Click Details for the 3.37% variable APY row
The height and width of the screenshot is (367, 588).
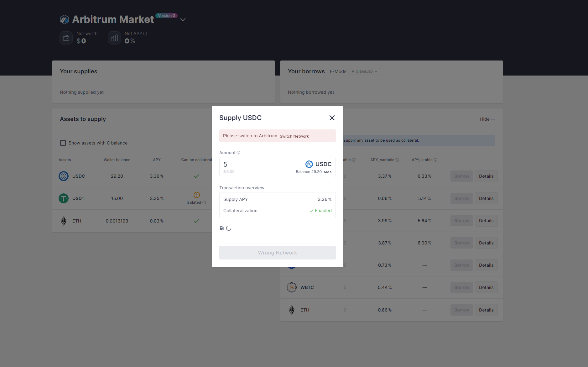tap(486, 176)
